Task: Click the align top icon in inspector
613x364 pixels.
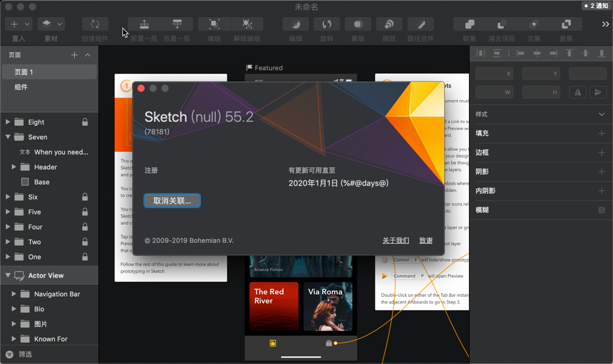Action: 569,53
